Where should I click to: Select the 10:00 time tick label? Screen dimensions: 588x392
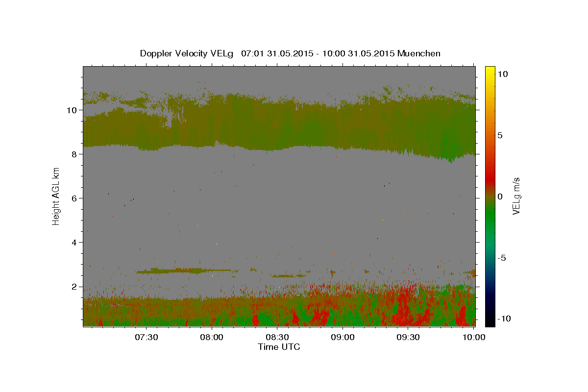click(x=474, y=337)
